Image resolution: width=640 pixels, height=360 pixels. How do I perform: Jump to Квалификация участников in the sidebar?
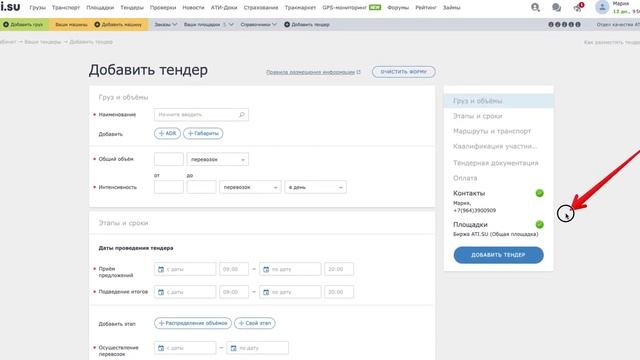pyautogui.click(x=495, y=147)
